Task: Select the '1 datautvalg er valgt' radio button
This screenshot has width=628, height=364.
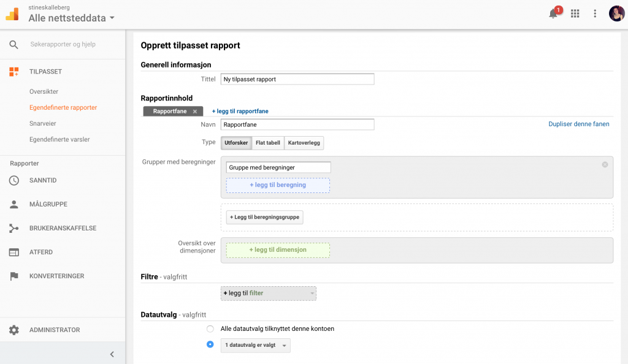Action: (x=210, y=344)
